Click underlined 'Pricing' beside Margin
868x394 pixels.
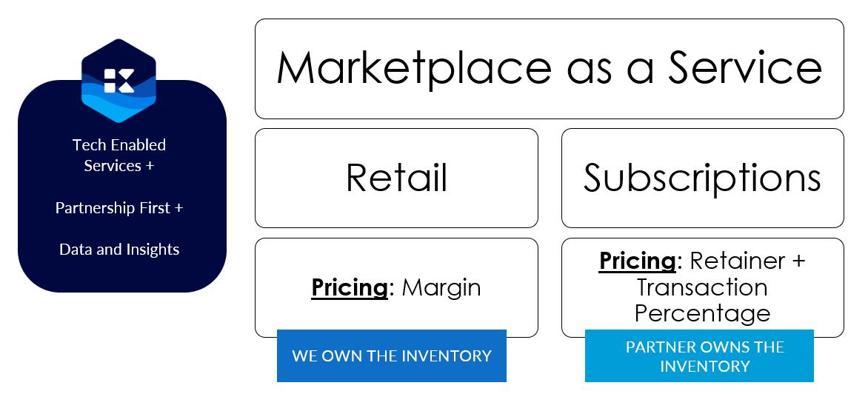pos(350,287)
